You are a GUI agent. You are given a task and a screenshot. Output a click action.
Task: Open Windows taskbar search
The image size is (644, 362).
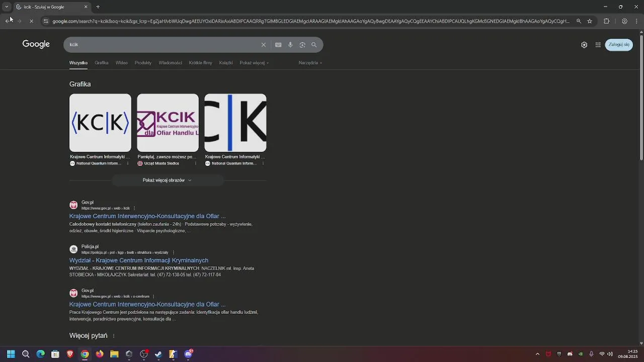click(x=26, y=354)
